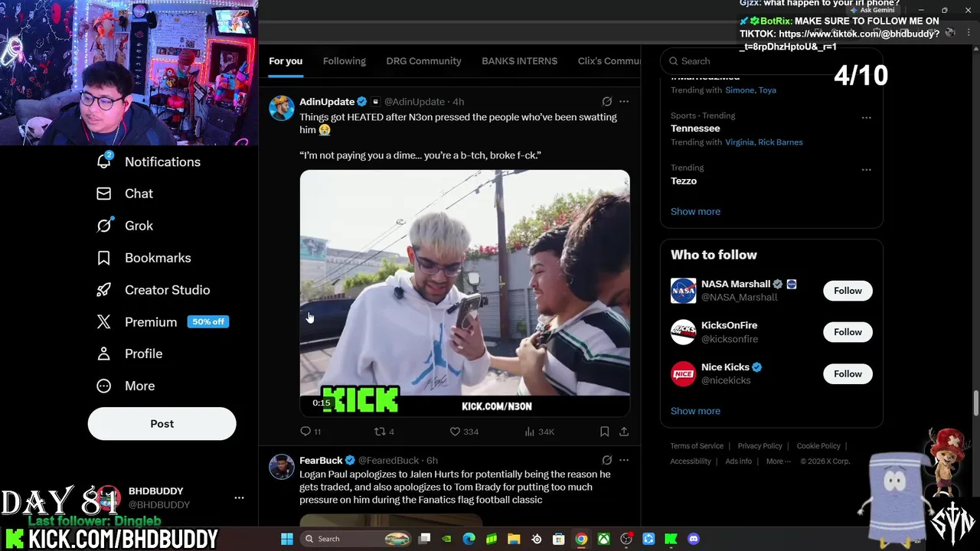
Task: Open the KicksOnFire avatar
Action: (683, 332)
